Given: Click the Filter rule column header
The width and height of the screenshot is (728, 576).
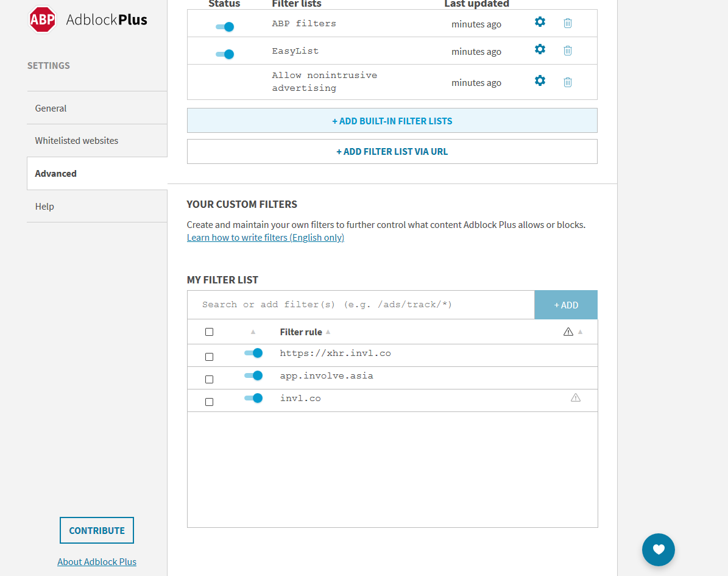Looking at the screenshot, I should 301,332.
